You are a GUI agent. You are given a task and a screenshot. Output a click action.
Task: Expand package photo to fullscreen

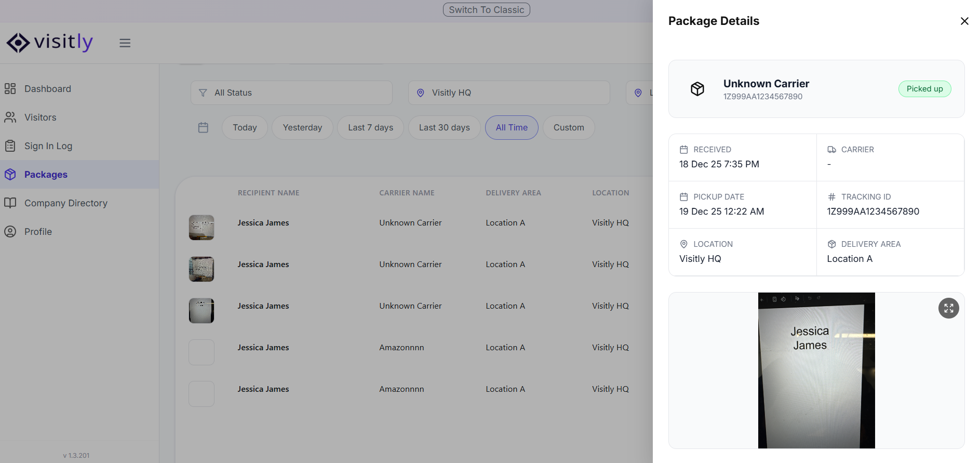[x=948, y=308]
